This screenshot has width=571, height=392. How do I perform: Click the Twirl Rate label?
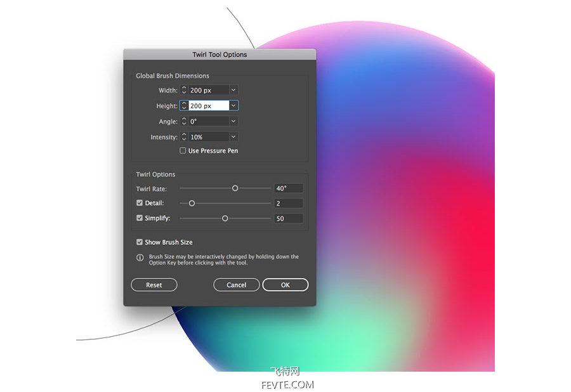(x=151, y=189)
